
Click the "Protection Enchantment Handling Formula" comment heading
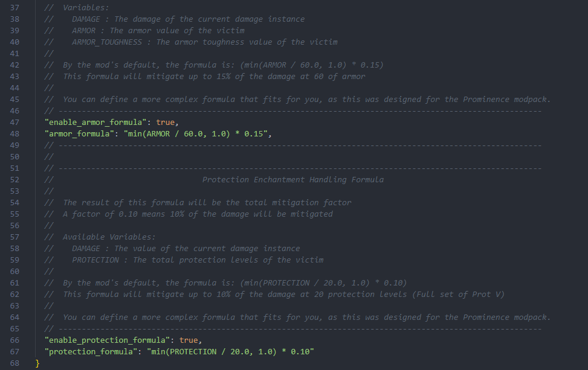(292, 179)
